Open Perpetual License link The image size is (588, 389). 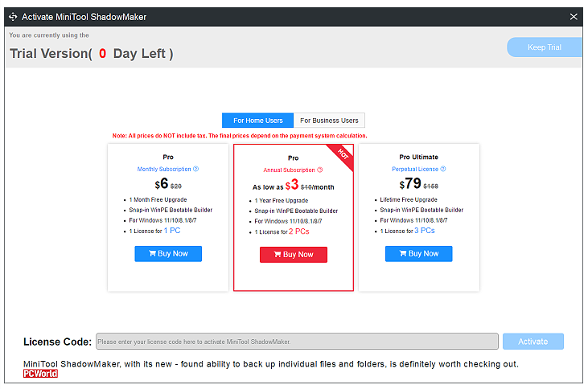pyautogui.click(x=415, y=169)
